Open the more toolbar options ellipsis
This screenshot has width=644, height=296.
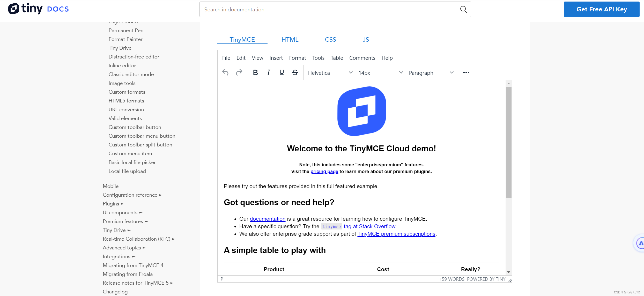[466, 72]
